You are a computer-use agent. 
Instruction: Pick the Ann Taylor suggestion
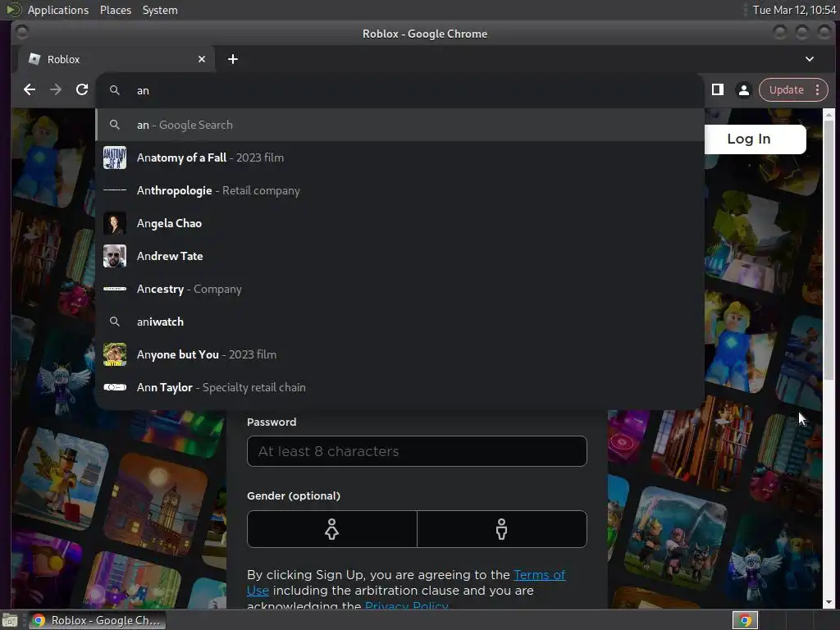pyautogui.click(x=399, y=387)
